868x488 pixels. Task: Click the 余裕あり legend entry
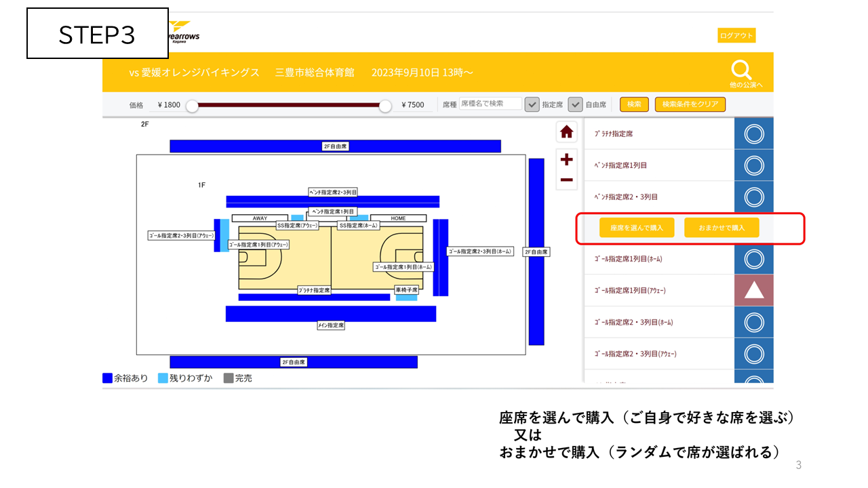click(125, 378)
